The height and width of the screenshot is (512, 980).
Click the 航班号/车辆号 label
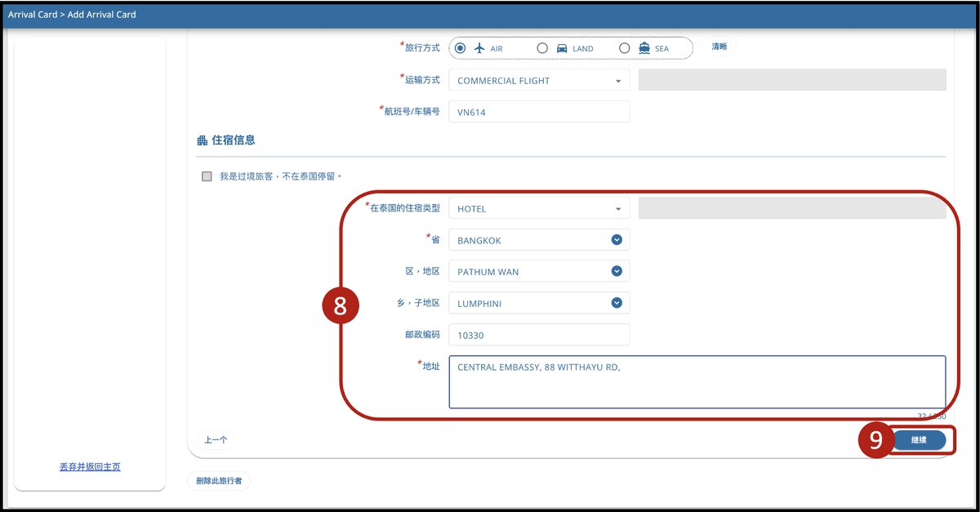tap(411, 111)
